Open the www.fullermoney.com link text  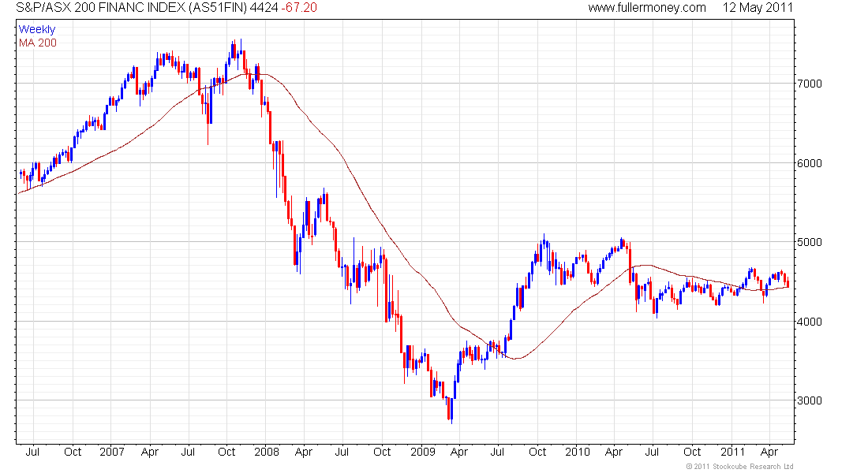pos(647,8)
